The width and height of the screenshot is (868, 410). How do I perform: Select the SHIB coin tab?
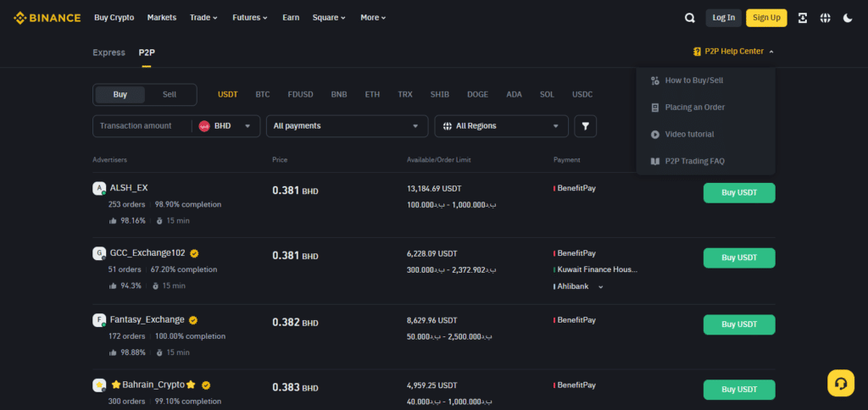click(x=440, y=95)
